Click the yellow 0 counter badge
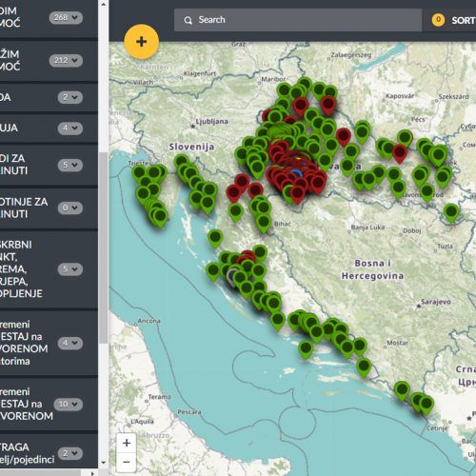 tap(438, 20)
